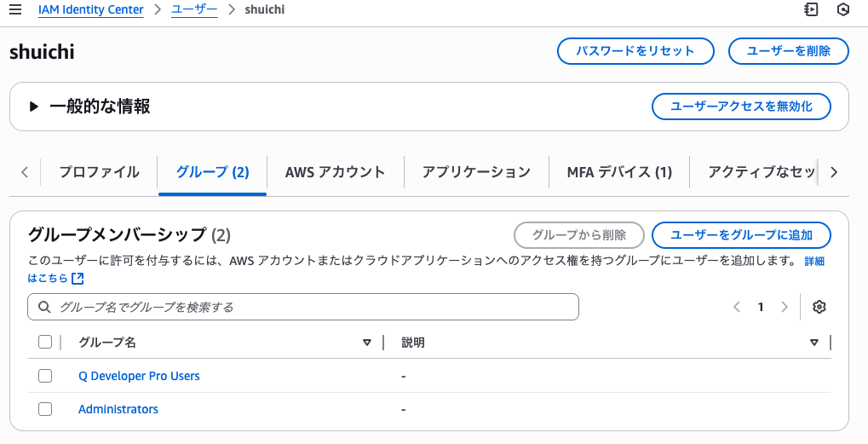
Task: Go to previous page of groups
Action: click(737, 307)
